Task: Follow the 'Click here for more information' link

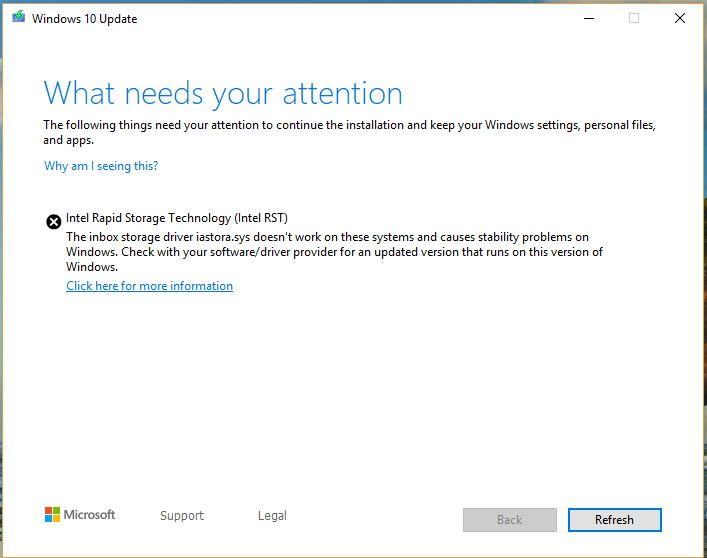Action: [149, 286]
